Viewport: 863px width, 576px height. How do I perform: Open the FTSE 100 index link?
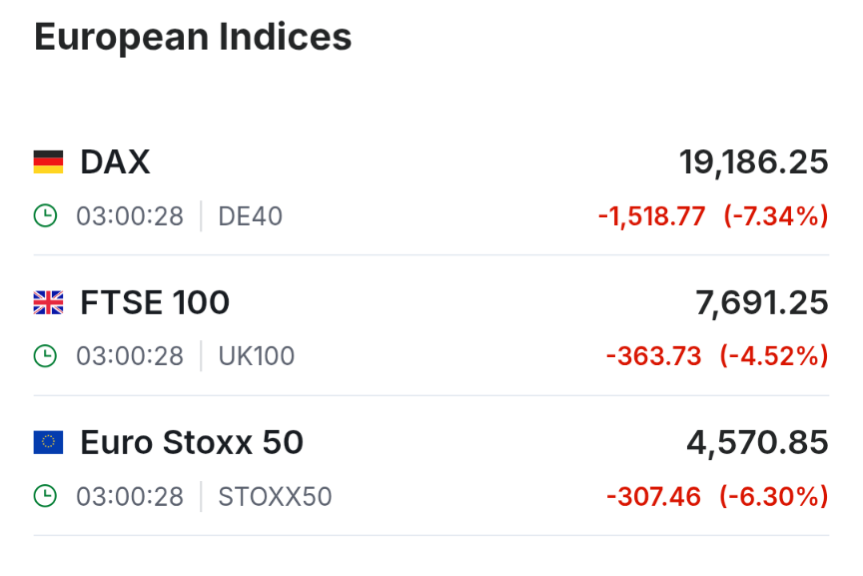click(x=155, y=303)
